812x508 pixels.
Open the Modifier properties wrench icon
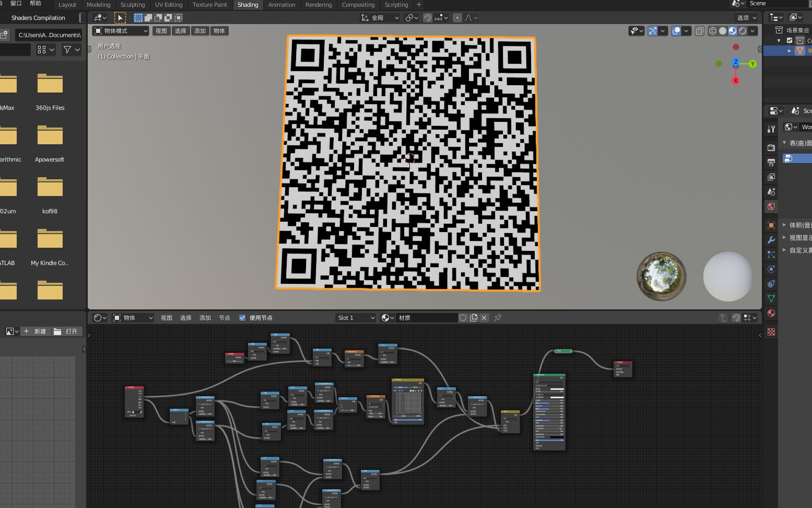pyautogui.click(x=771, y=240)
